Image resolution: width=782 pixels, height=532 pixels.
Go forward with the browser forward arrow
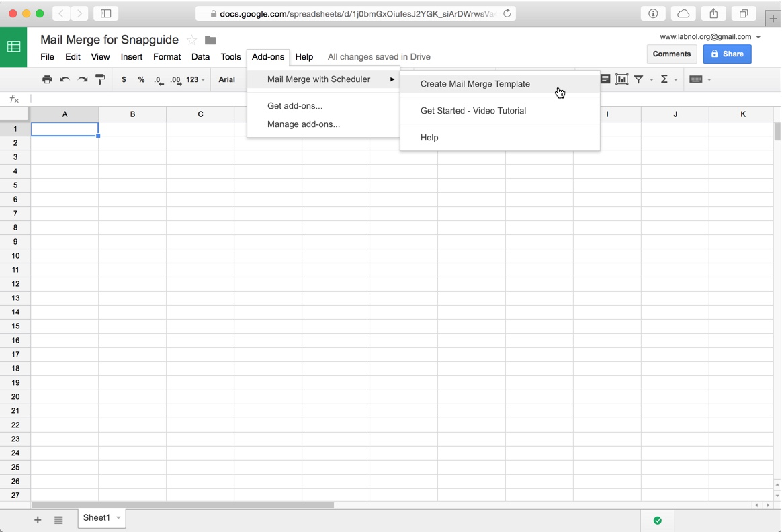[79, 13]
